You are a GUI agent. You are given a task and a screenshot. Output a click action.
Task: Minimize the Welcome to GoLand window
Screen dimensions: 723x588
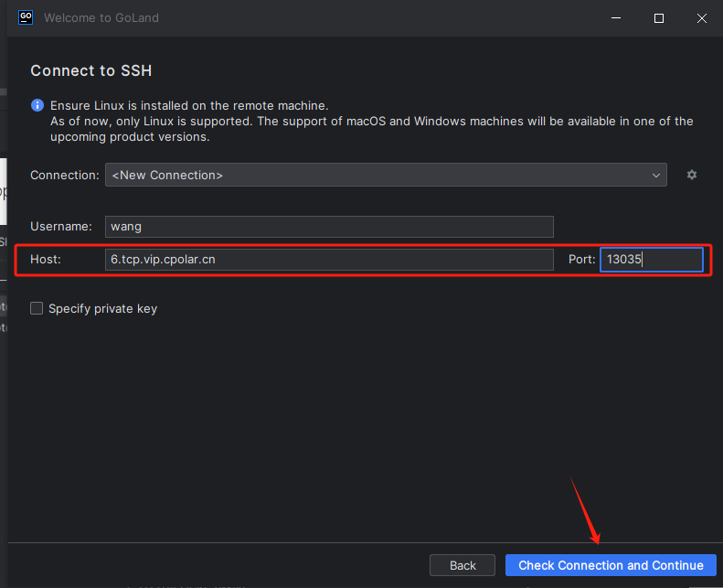point(616,18)
